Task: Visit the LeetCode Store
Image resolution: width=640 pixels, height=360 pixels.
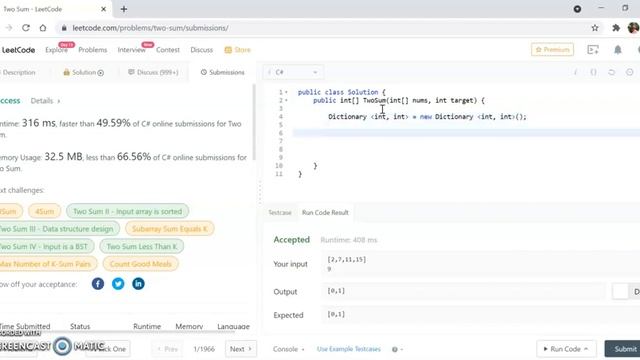Action: point(238,50)
